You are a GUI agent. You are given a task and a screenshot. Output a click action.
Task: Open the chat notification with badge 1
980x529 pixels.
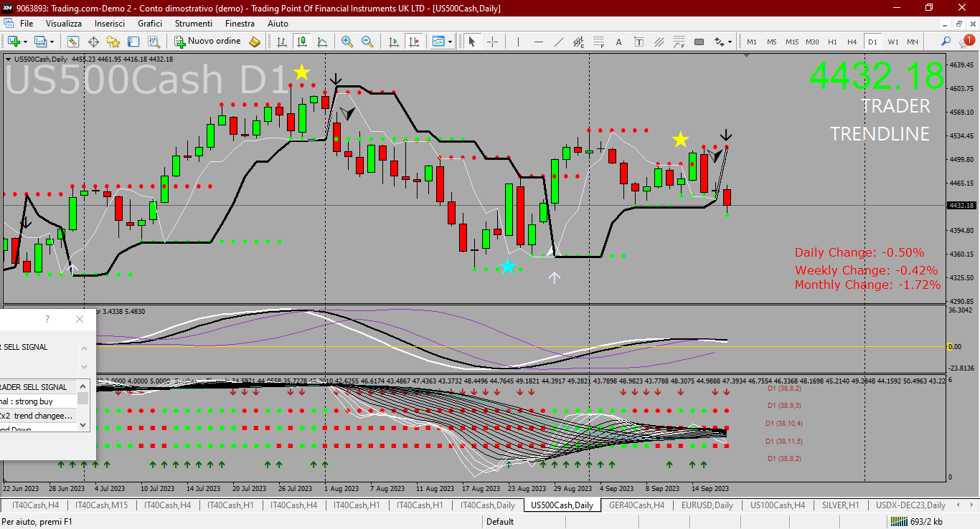[968, 42]
